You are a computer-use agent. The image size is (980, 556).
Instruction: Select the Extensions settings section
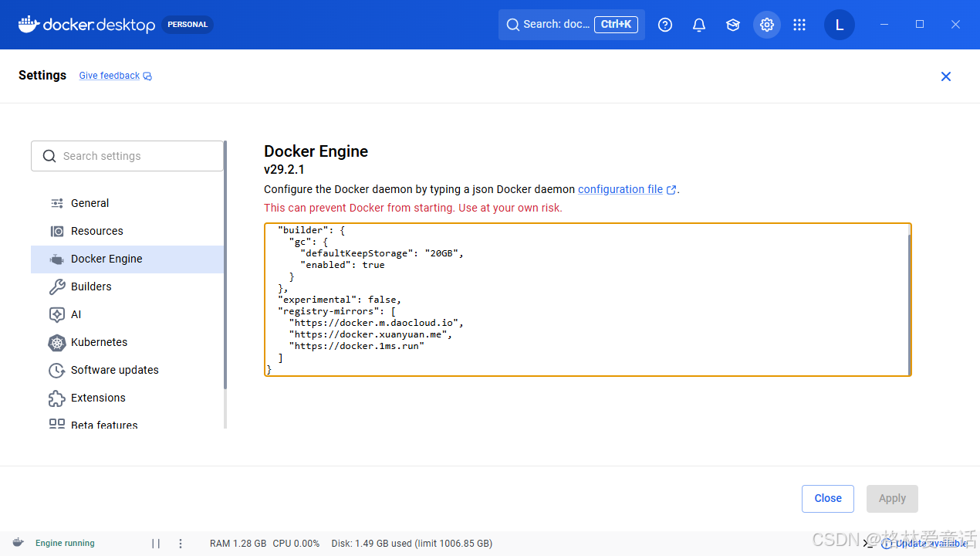[127, 398]
